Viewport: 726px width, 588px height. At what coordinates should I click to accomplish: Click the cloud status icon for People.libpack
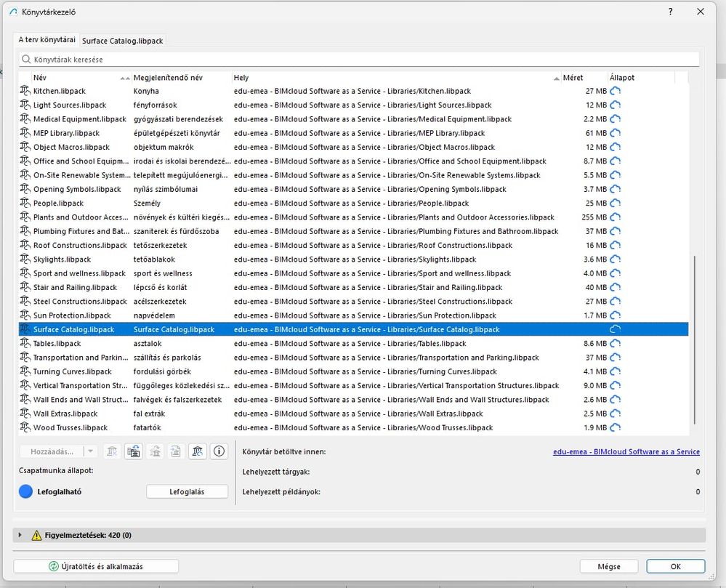pos(615,204)
